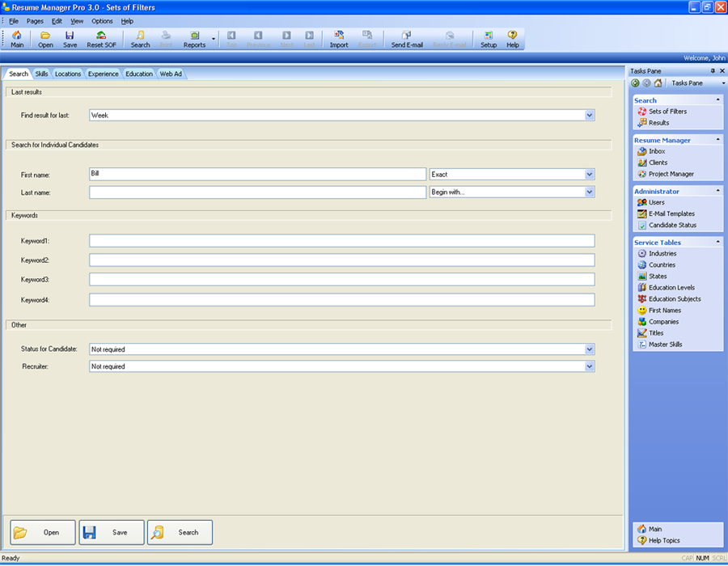The height and width of the screenshot is (566, 728).
Task: Click the large Search button at the bottom
Action: pyautogui.click(x=180, y=533)
